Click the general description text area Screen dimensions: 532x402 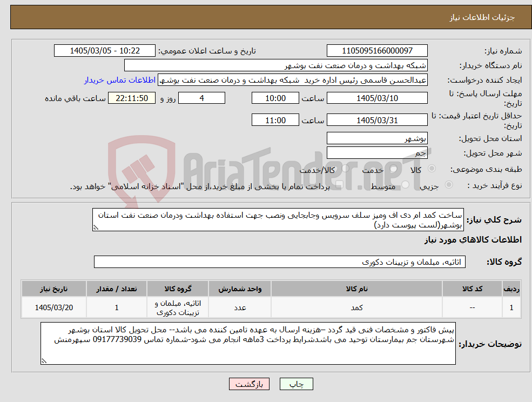[x=278, y=220]
